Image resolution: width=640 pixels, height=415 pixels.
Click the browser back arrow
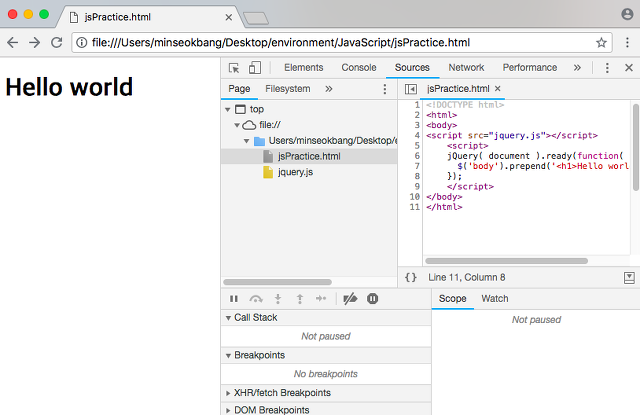coord(13,42)
